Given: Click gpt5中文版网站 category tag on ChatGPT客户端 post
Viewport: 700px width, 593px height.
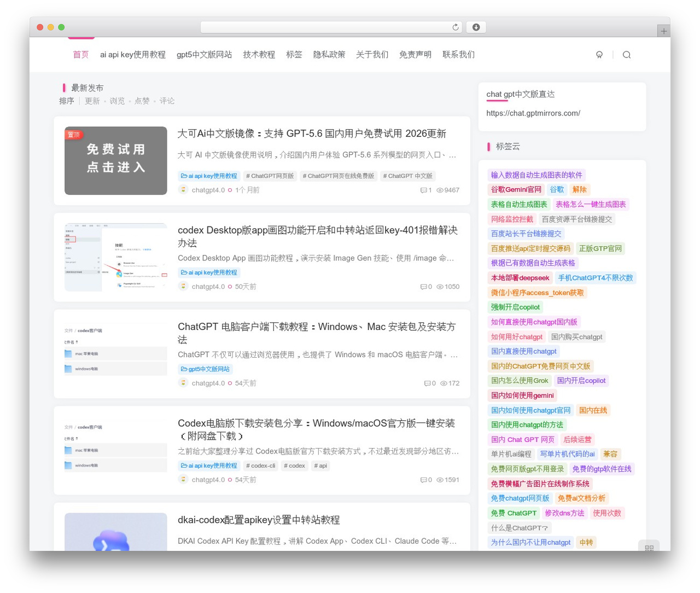Looking at the screenshot, I should (205, 369).
